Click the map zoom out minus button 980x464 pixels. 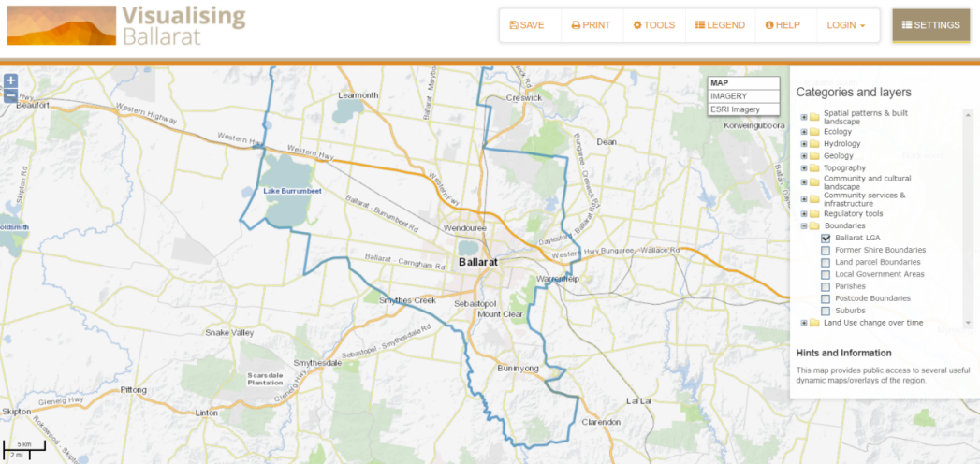tap(10, 95)
